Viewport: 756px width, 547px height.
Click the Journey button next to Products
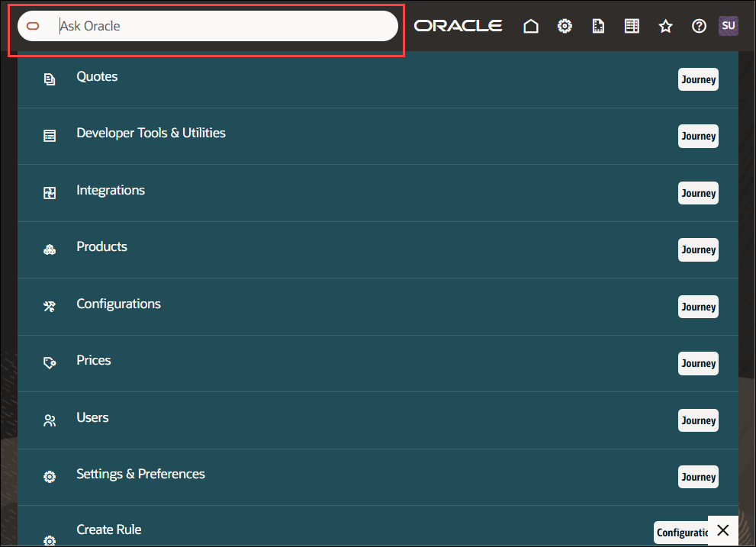[697, 249]
